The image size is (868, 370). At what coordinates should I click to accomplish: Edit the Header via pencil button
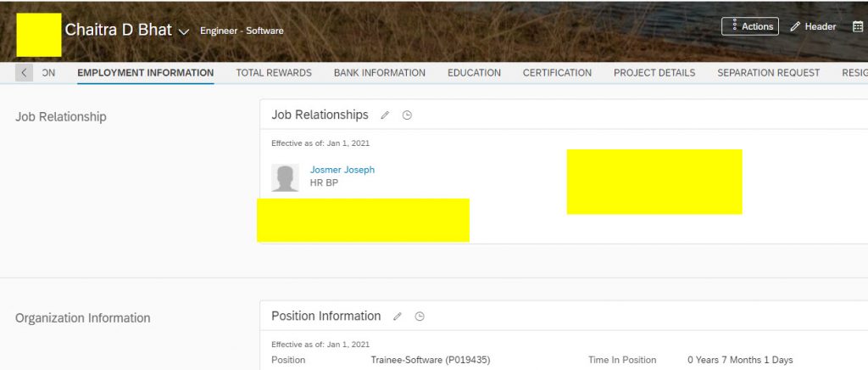[x=813, y=26]
